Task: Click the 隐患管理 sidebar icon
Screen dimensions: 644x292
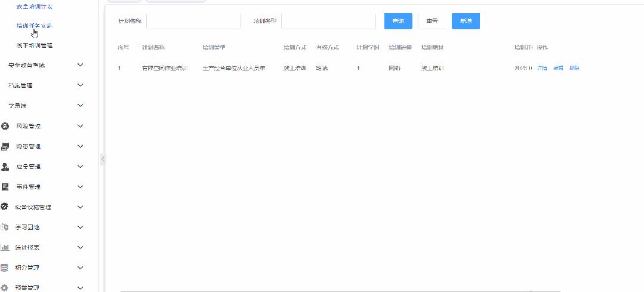Action: coord(5,146)
